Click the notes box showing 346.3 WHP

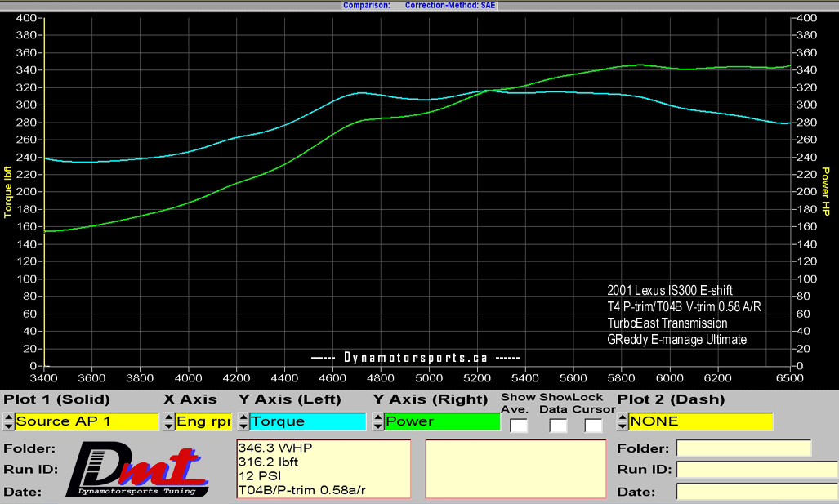(324, 469)
